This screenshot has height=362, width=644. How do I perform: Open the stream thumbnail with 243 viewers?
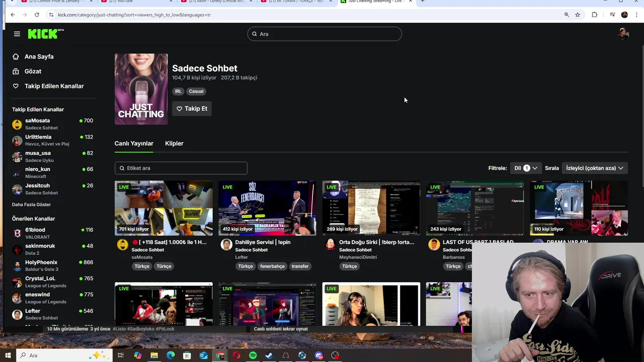(x=475, y=208)
